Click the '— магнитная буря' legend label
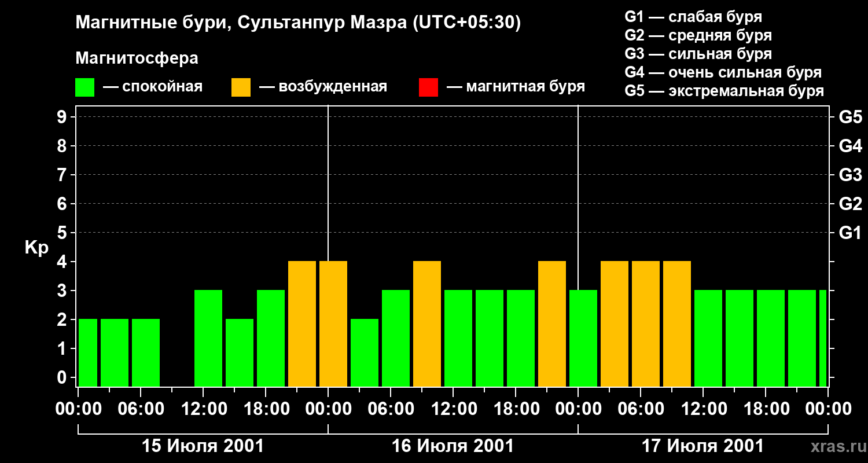 516,87
